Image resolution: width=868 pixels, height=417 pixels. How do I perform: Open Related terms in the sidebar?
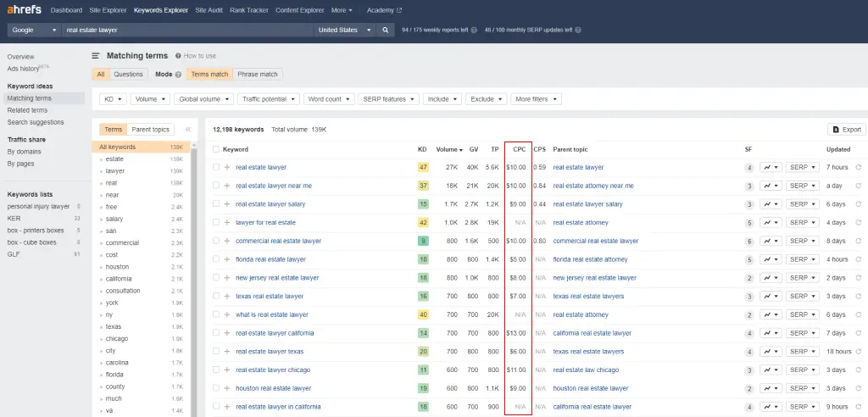pos(27,110)
